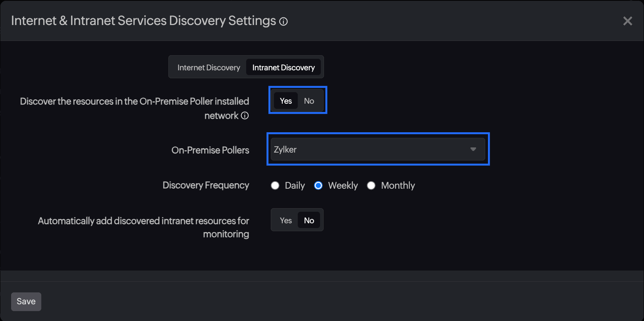The width and height of the screenshot is (644, 321).
Task: Switch to the Internet Discovery tab
Action: (x=208, y=68)
